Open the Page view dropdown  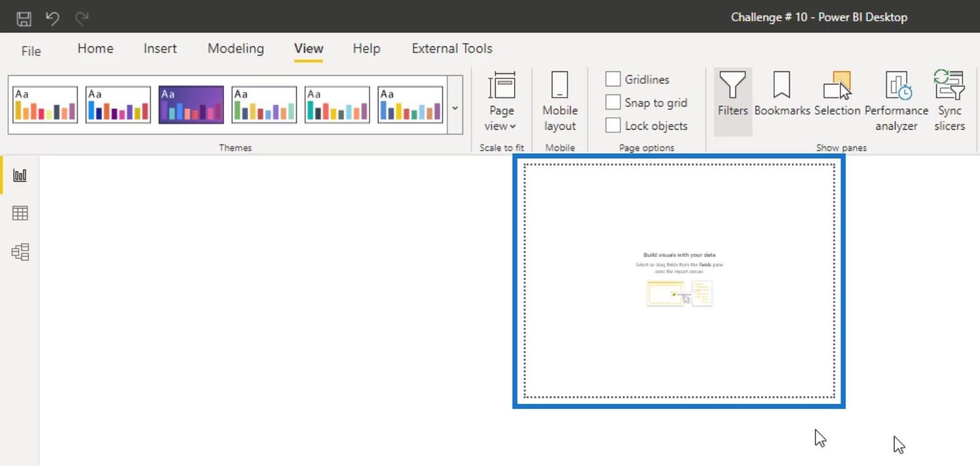click(501, 102)
